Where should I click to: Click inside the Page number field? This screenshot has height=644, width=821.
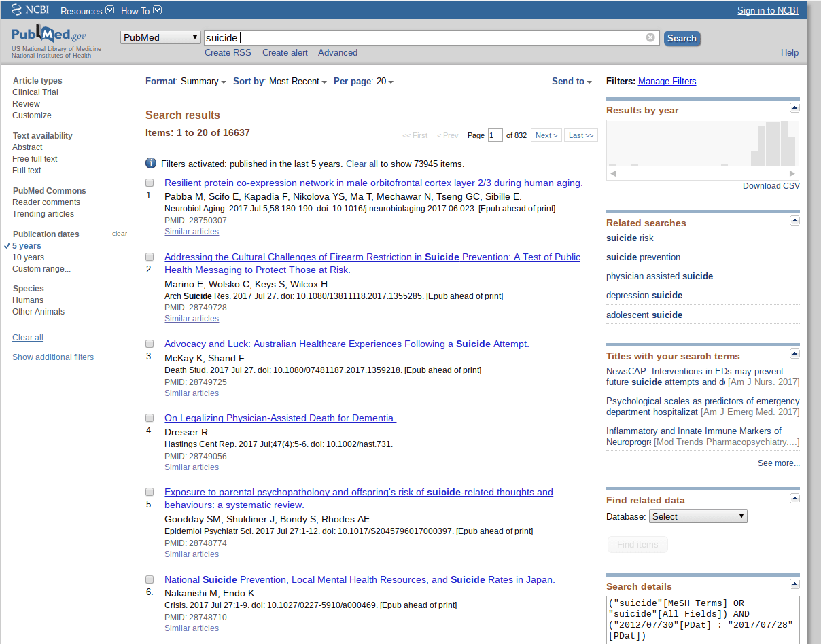[x=495, y=135]
